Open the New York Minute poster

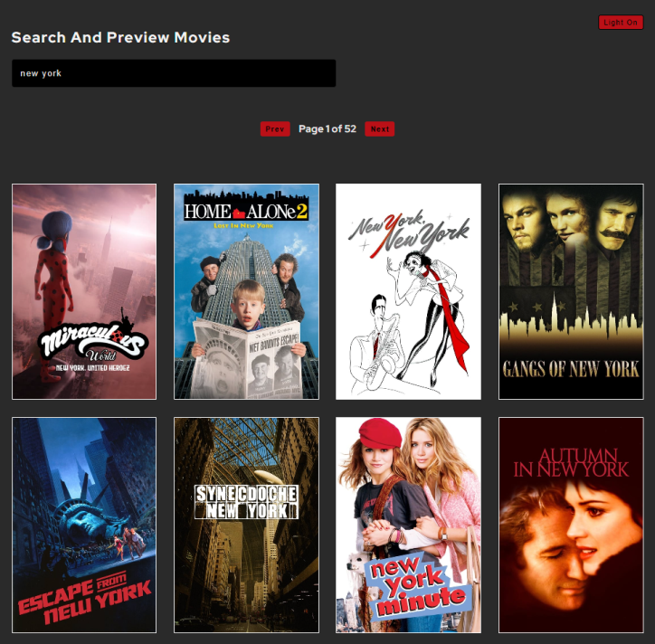tap(409, 525)
